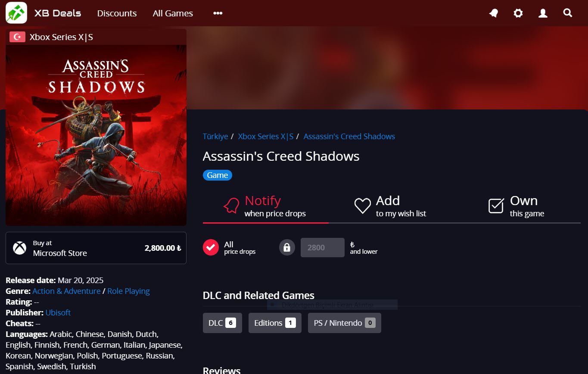Select the Notify when price drops tab
The image size is (588, 374).
pos(266,206)
